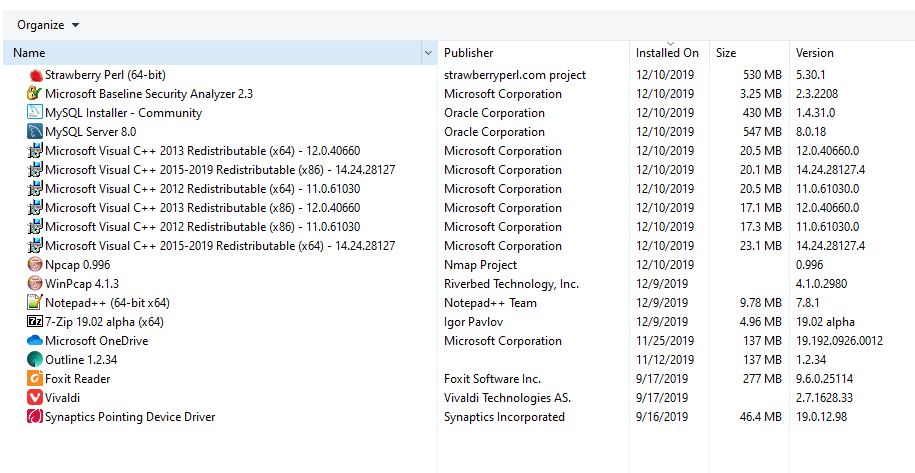Select the Npcap 0.996 icon

(x=36, y=265)
